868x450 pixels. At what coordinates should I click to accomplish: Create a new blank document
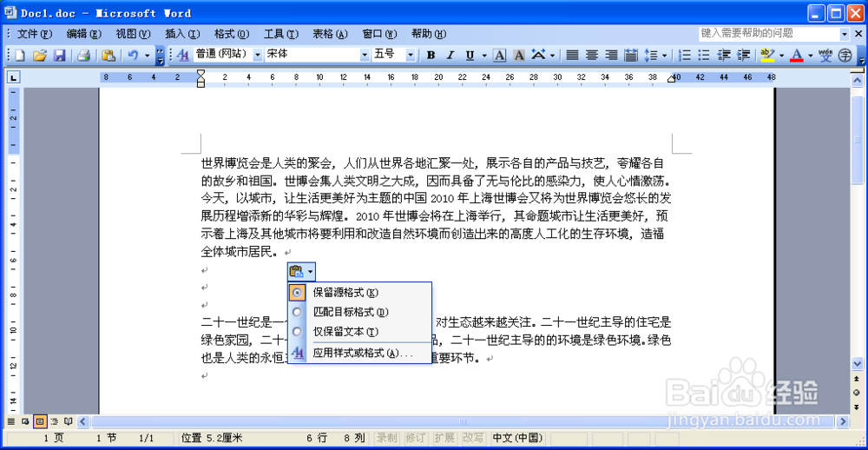click(20, 55)
